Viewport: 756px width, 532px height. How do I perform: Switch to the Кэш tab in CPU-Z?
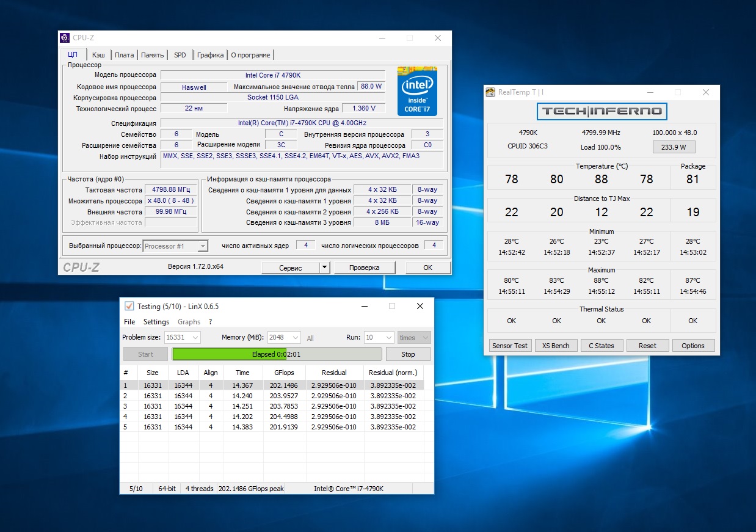98,55
